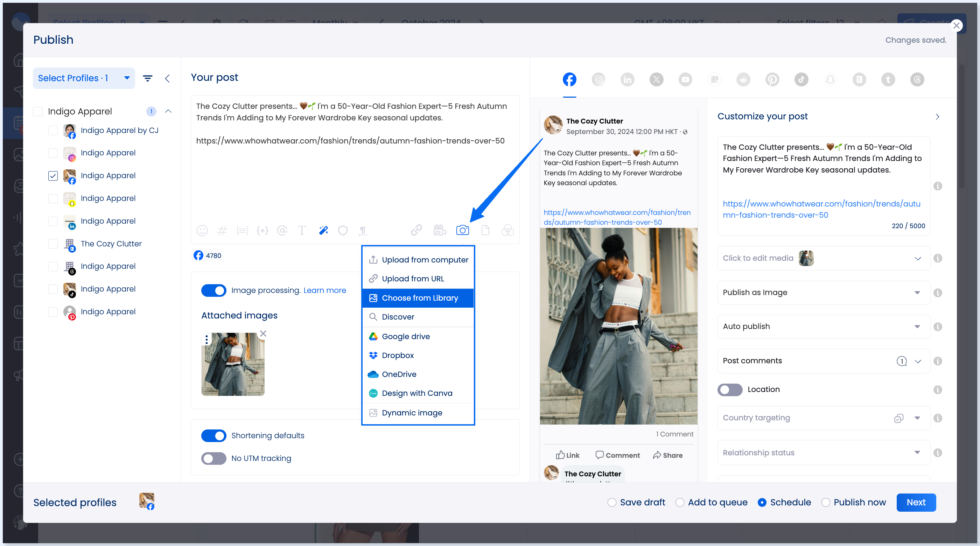Collapse the profiles panel with left arrow
The height and width of the screenshot is (546, 980).
pos(167,78)
